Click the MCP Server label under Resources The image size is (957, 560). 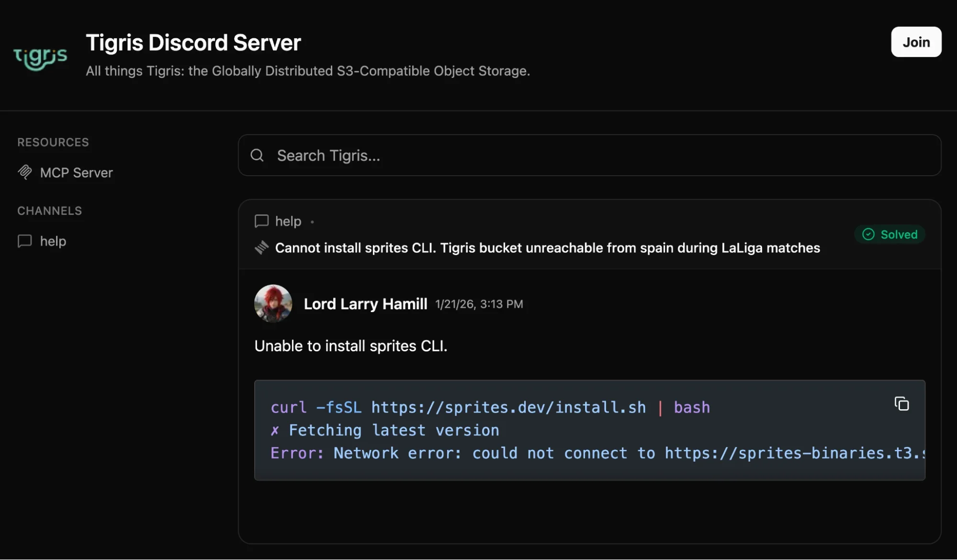pos(77,172)
